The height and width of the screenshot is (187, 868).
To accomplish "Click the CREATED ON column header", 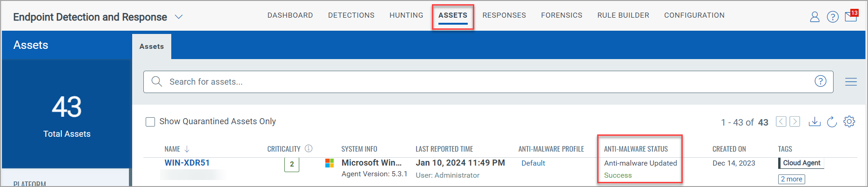I will [x=729, y=149].
